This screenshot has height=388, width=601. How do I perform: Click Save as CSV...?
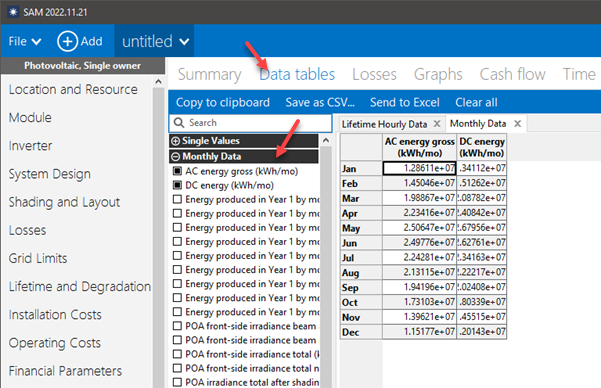pyautogui.click(x=320, y=102)
